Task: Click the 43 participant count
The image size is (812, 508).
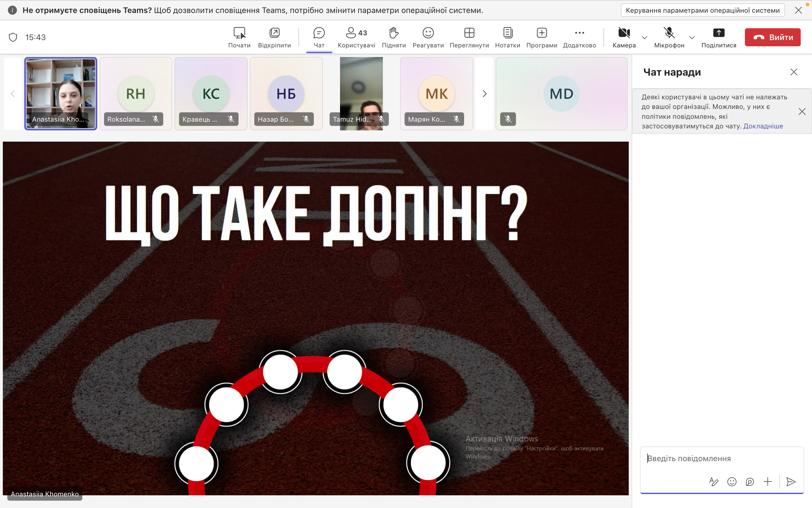Action: tap(362, 33)
